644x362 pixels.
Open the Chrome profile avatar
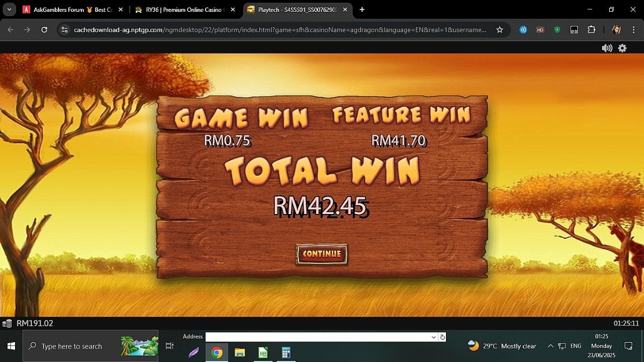(x=617, y=29)
